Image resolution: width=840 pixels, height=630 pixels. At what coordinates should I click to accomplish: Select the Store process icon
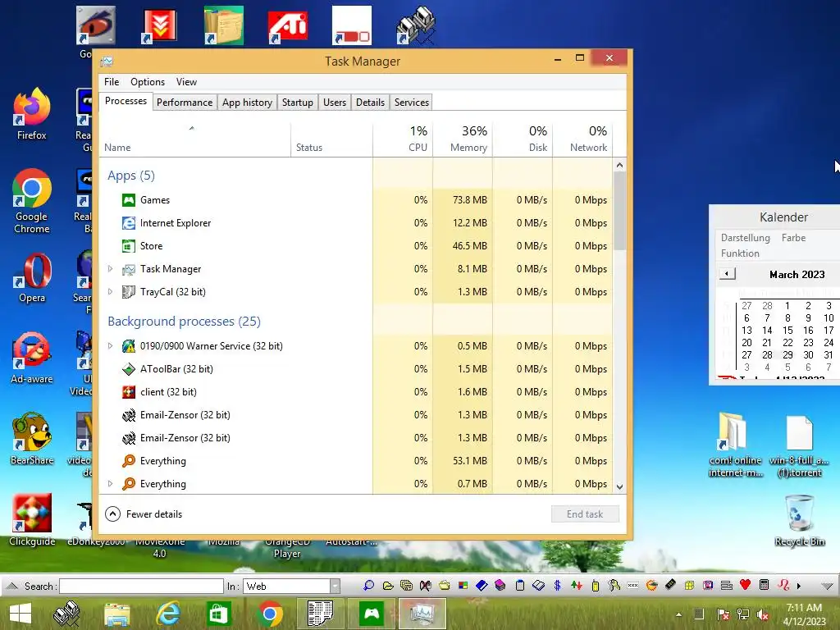click(x=129, y=246)
